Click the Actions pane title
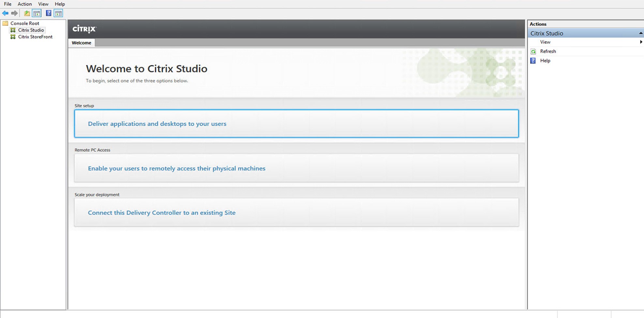Viewport: 644px width, 318px height. tap(538, 24)
